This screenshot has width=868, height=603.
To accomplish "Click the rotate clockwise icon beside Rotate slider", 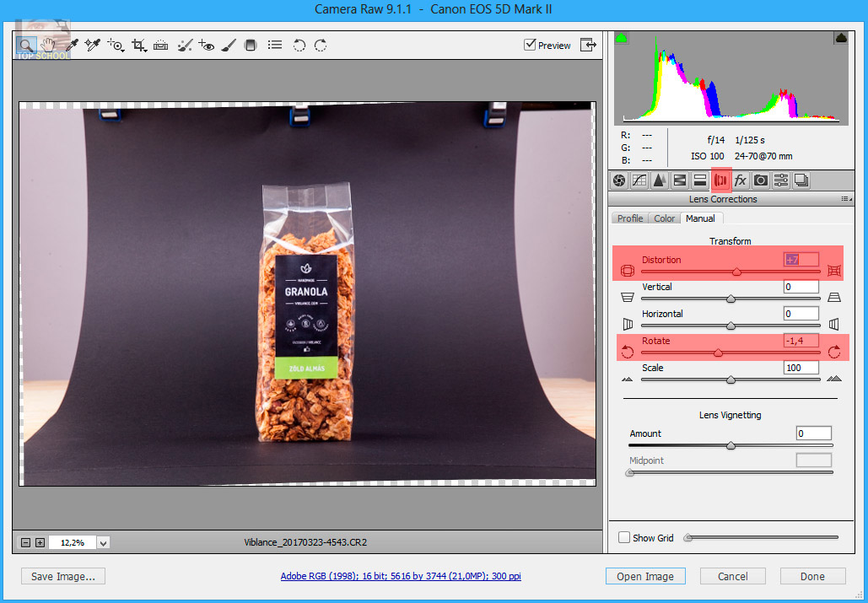I will pyautogui.click(x=834, y=352).
